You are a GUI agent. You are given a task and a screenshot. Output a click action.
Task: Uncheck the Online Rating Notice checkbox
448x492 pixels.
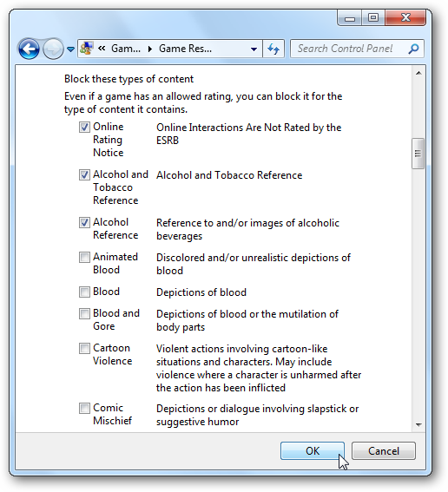pos(84,127)
